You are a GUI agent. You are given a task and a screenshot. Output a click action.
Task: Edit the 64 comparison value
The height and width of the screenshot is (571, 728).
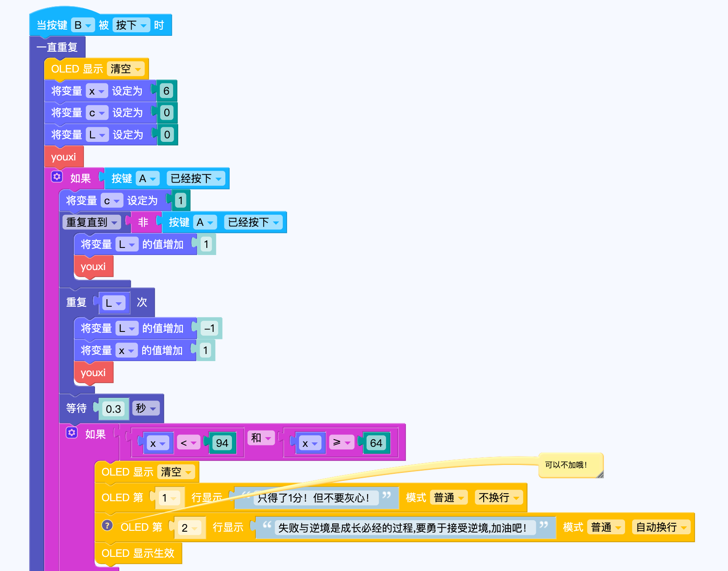(376, 443)
